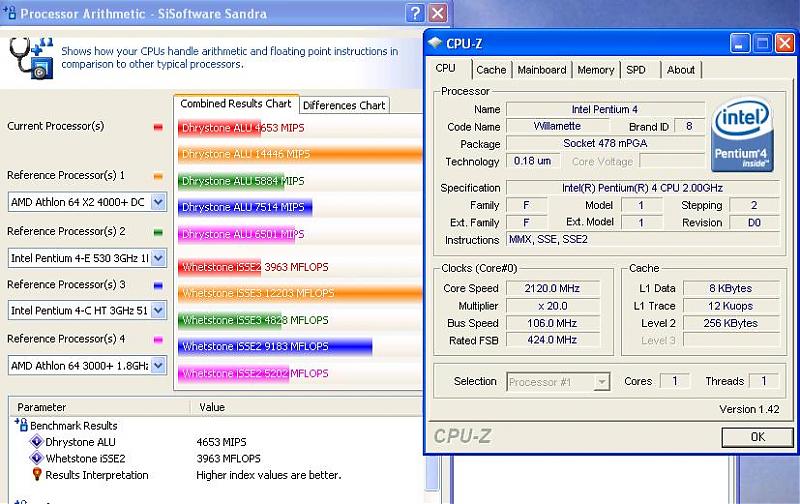This screenshot has width=800, height=504.
Task: Click the red Current Processor color marker
Action: tap(158, 127)
